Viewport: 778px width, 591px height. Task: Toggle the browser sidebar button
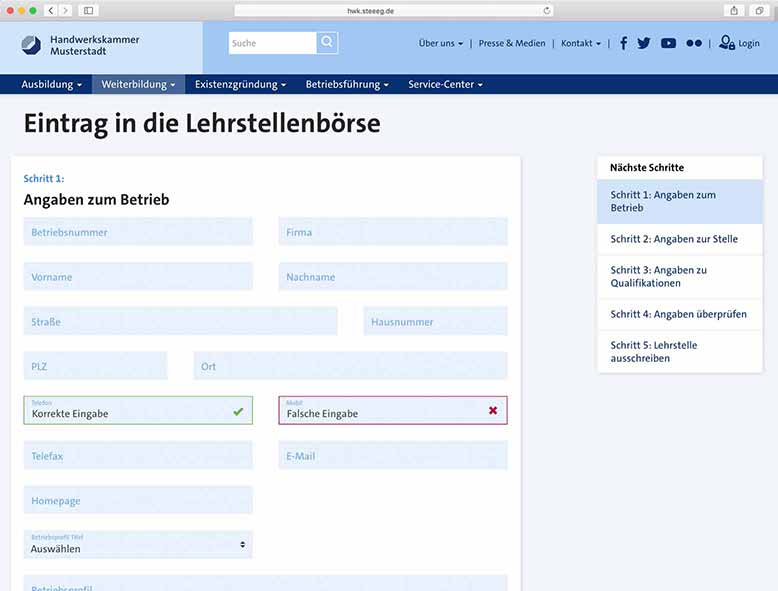(x=88, y=10)
